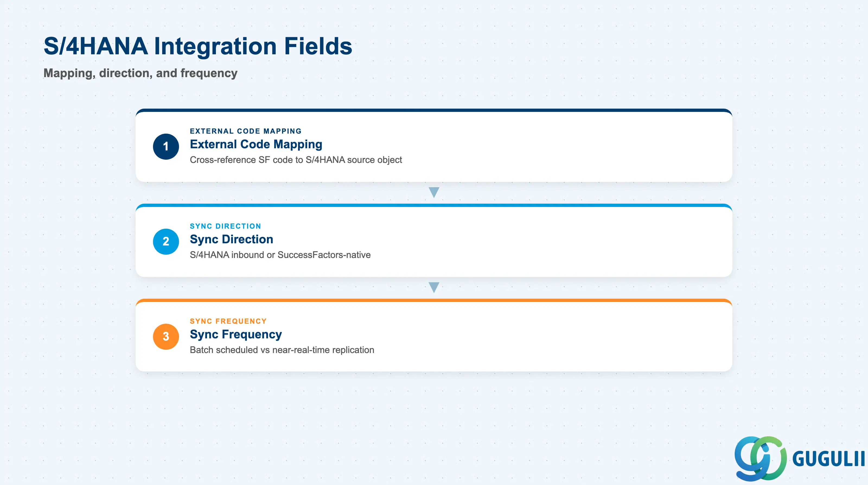
Task: Click the dark blue number 1 circle
Action: tap(166, 146)
